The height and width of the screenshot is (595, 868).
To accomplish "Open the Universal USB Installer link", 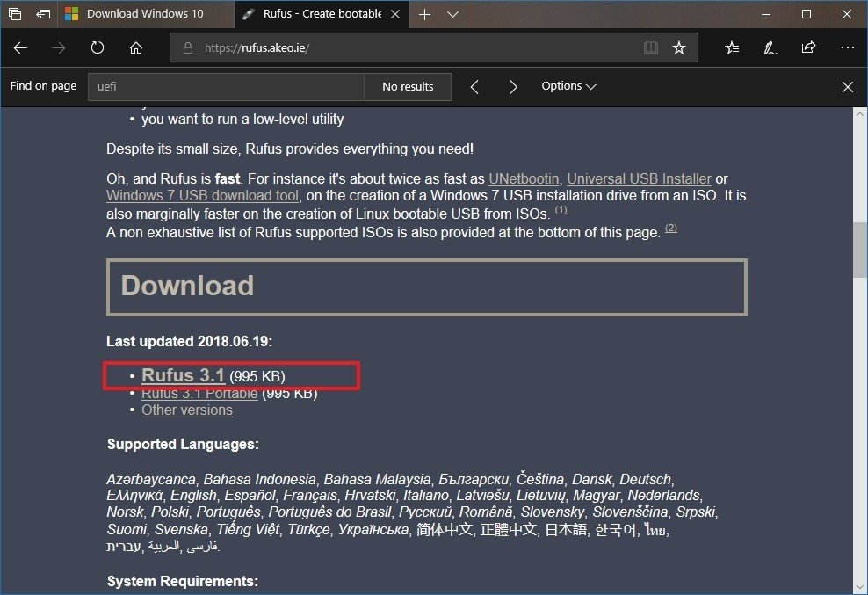I will pyautogui.click(x=639, y=179).
